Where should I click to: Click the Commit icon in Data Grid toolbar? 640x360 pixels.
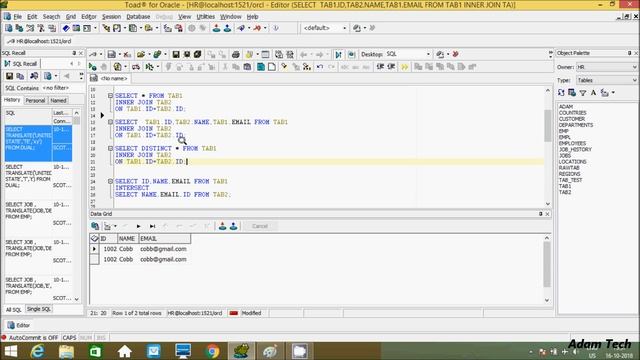click(x=222, y=226)
